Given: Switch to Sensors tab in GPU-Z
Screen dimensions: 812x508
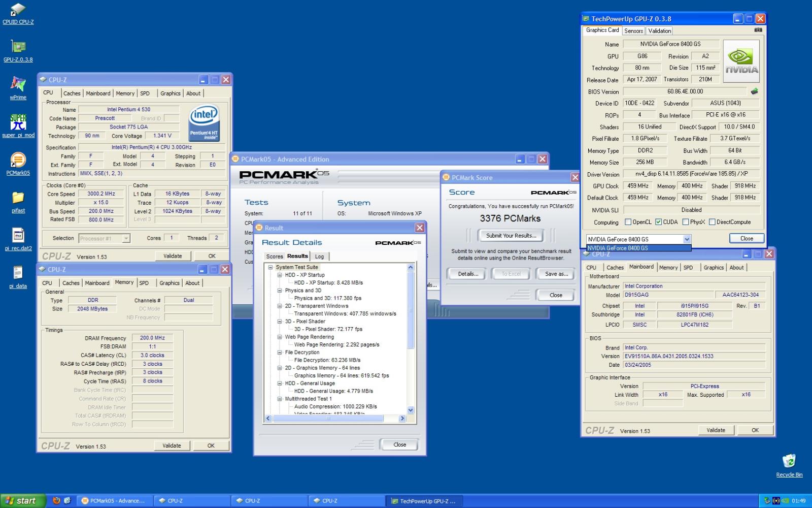Looking at the screenshot, I should click(633, 30).
